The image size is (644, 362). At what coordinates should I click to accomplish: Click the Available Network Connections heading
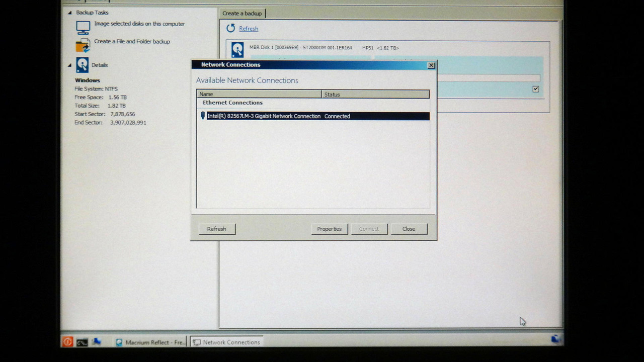[247, 80]
